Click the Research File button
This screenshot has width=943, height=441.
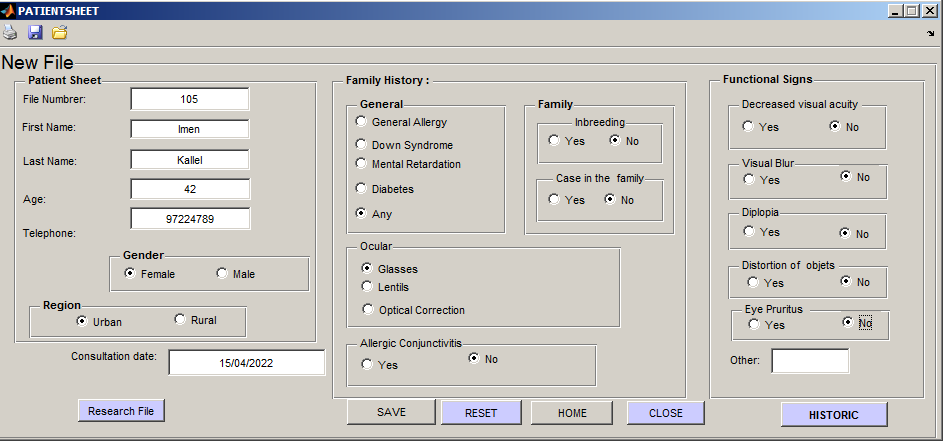click(x=121, y=410)
